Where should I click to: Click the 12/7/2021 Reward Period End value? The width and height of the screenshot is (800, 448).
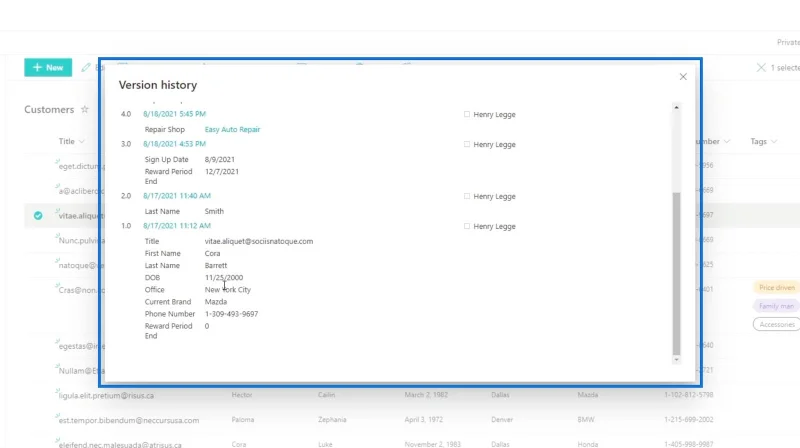[x=221, y=172]
